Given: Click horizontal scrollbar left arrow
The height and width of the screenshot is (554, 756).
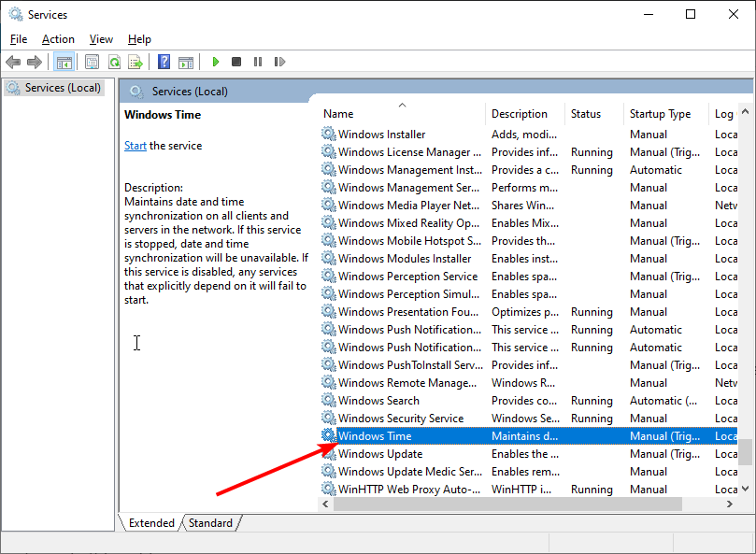Looking at the screenshot, I should point(325,504).
